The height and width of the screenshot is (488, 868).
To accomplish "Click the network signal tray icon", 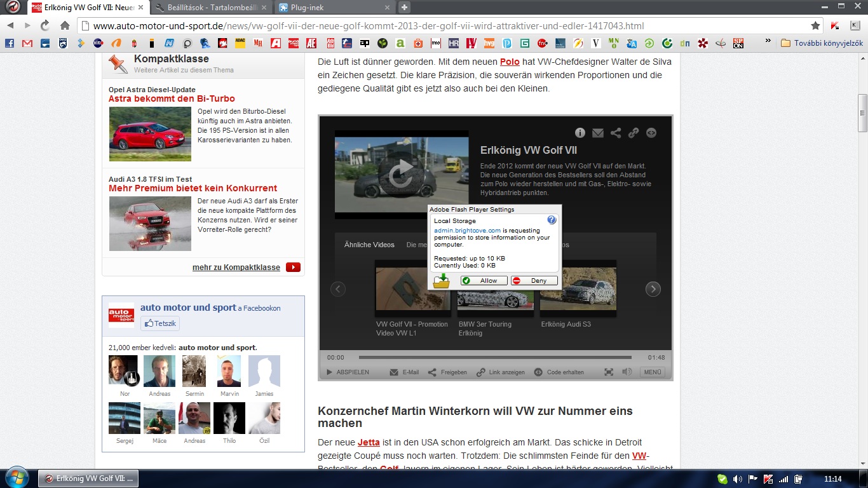I will [x=783, y=479].
